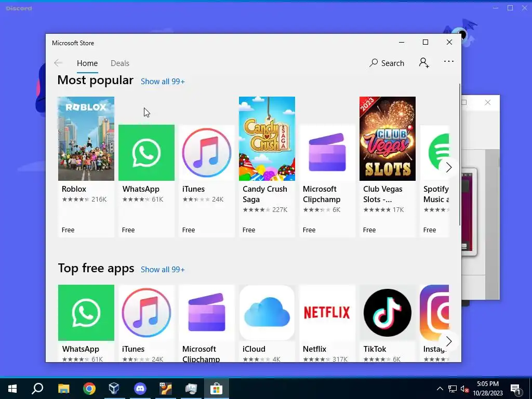Image resolution: width=532 pixels, height=399 pixels.
Task: Advance the Most popular carousel right
Action: coord(449,167)
